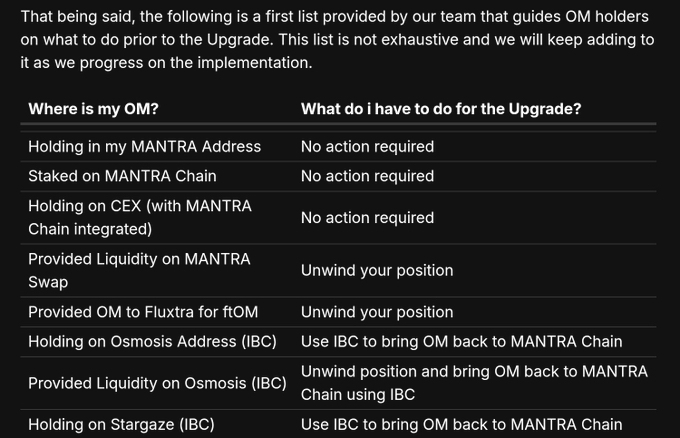Click the intro paragraph starting 'That being said'
The image size is (680, 438).
(337, 39)
